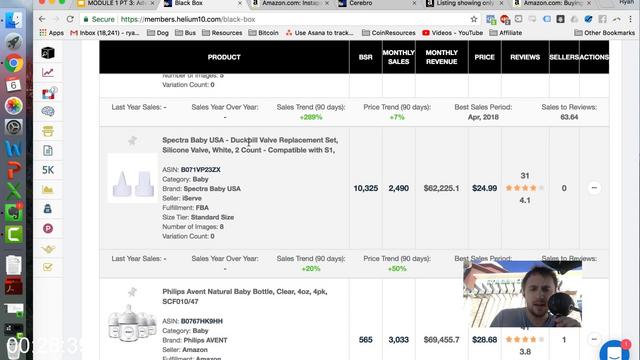
Task: Open the document icon in the sidebar
Action: (48, 151)
